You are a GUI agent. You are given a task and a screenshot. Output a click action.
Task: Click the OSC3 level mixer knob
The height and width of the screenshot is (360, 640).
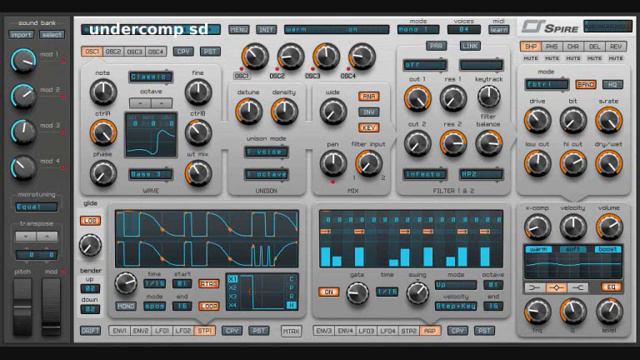point(326,56)
